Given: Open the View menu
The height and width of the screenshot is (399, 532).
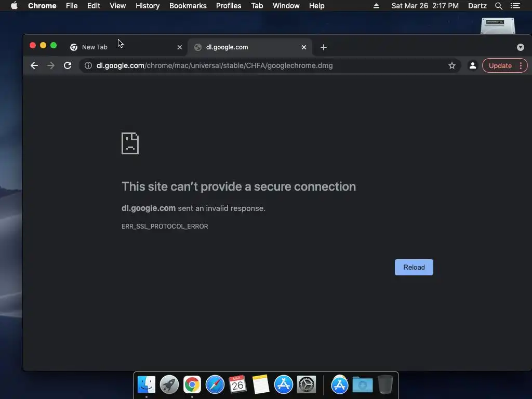Looking at the screenshot, I should (x=118, y=6).
